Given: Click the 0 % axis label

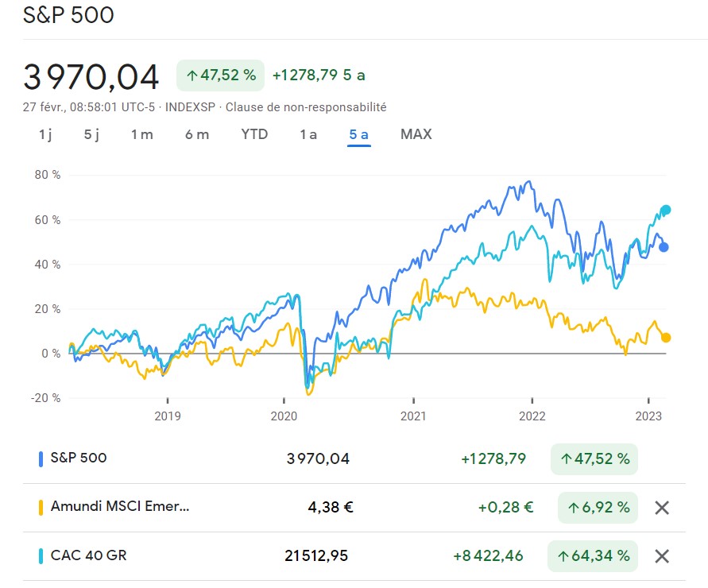Looking at the screenshot, I should pyautogui.click(x=51, y=353).
